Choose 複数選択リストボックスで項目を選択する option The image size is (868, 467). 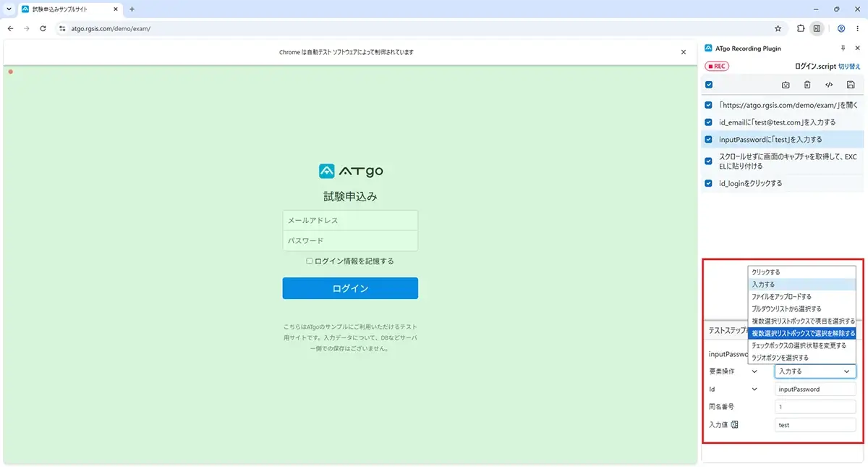click(802, 321)
